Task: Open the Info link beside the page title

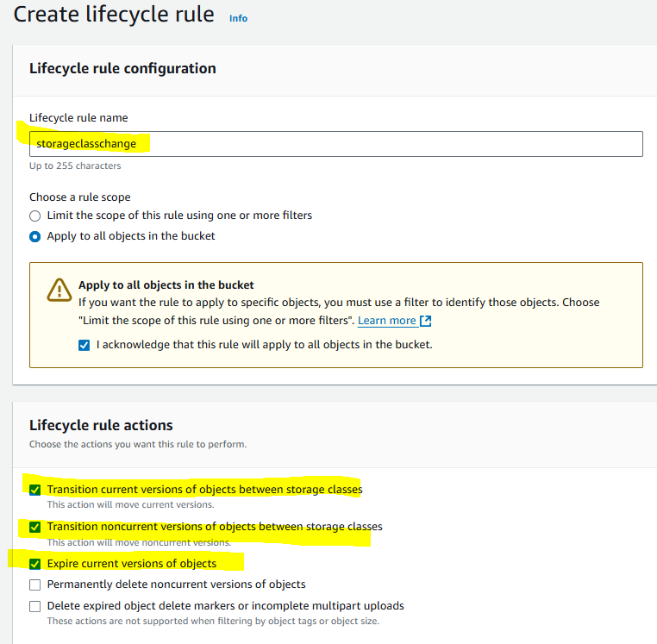Action: click(x=238, y=18)
